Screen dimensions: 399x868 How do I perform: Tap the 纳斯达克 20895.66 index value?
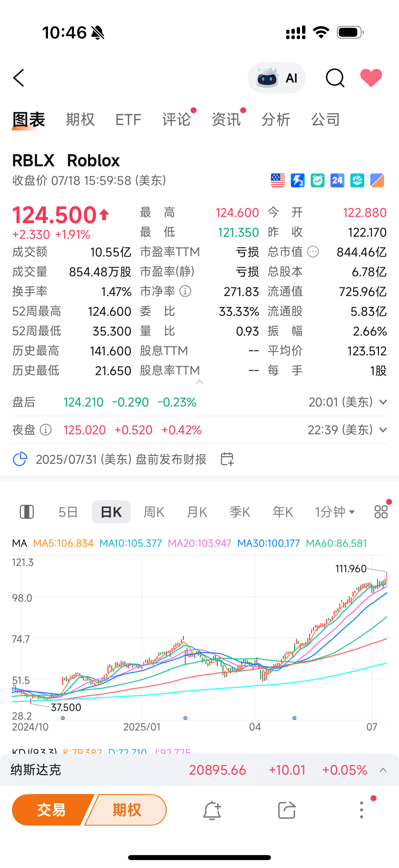pos(217,770)
